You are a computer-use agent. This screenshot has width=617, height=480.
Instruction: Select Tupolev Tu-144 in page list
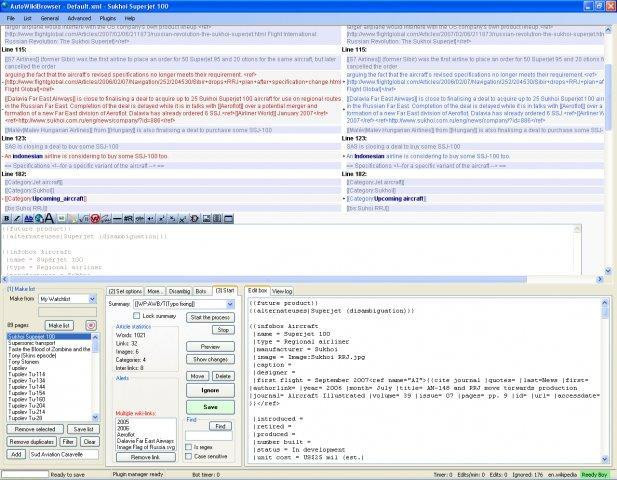[x=27, y=387]
